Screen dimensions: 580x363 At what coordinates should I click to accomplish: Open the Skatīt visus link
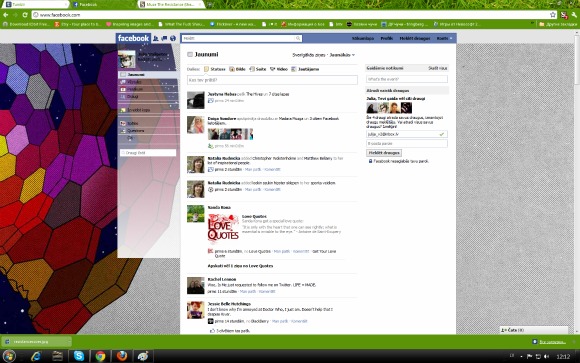tap(438, 68)
